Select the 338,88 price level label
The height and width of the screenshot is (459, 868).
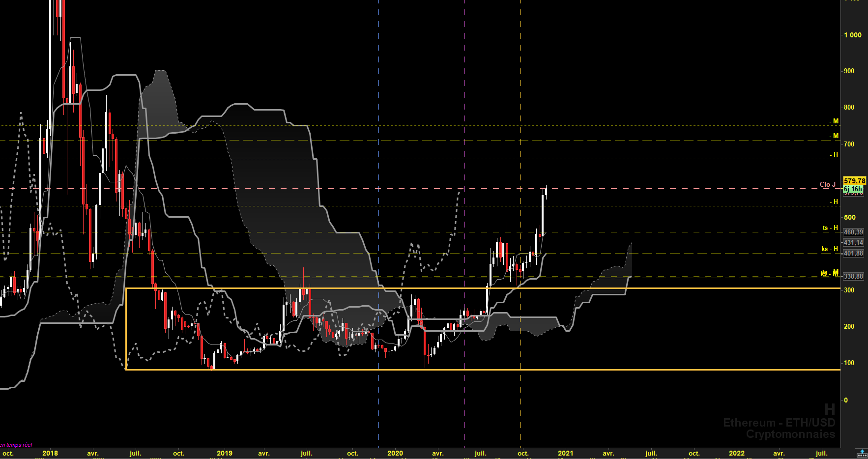pos(854,276)
